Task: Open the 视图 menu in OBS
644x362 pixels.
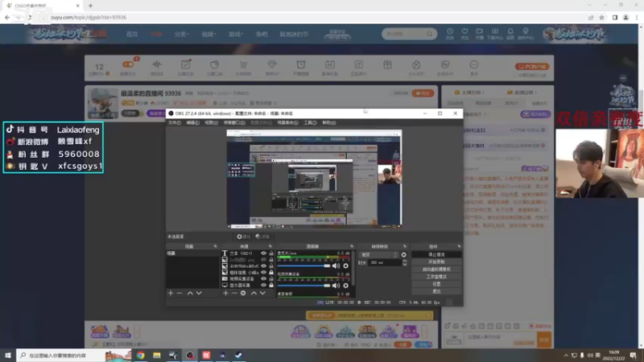Action: (211, 123)
